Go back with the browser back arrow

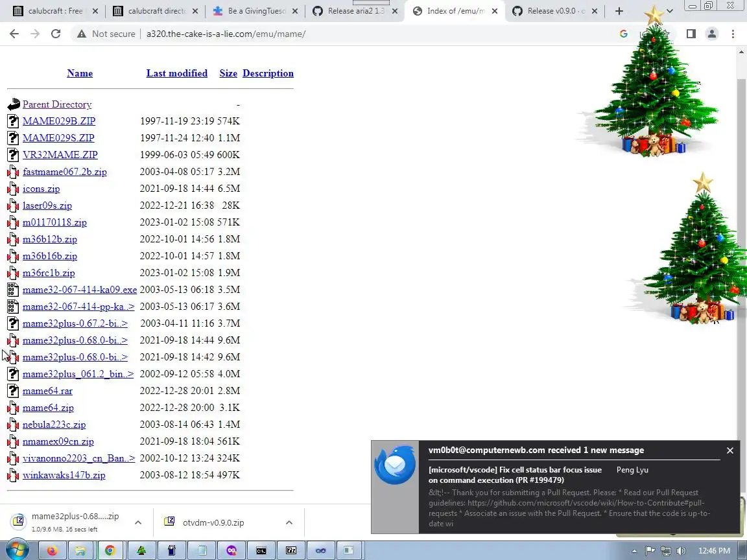(x=14, y=34)
